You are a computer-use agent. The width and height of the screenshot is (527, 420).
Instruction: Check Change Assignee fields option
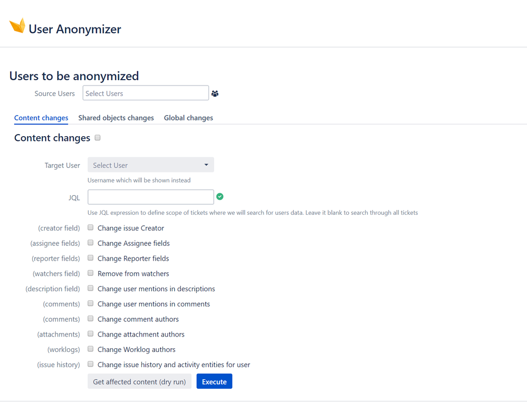coord(90,243)
